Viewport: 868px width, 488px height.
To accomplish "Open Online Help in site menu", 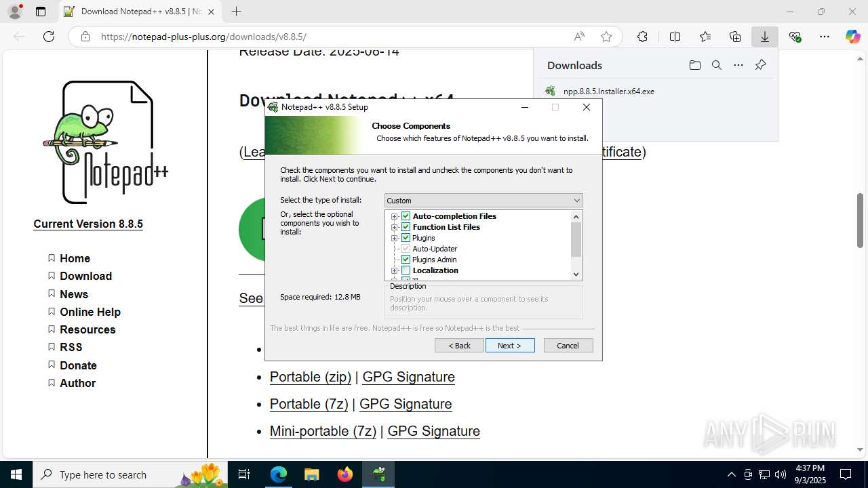I will click(90, 312).
